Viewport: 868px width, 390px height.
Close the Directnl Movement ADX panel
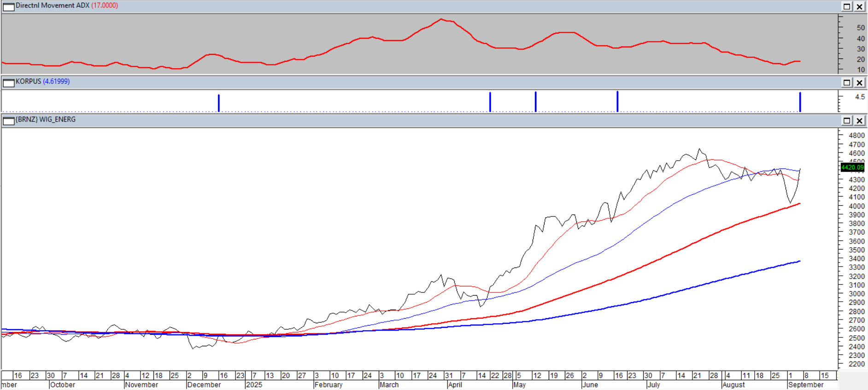860,6
